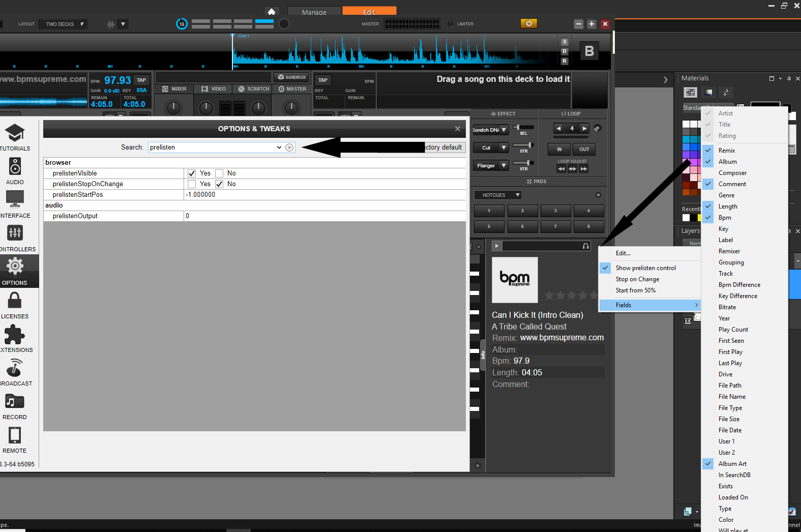Viewport: 801px width, 532px height.
Task: Open the Broadcast satellite icon
Action: coord(15,367)
